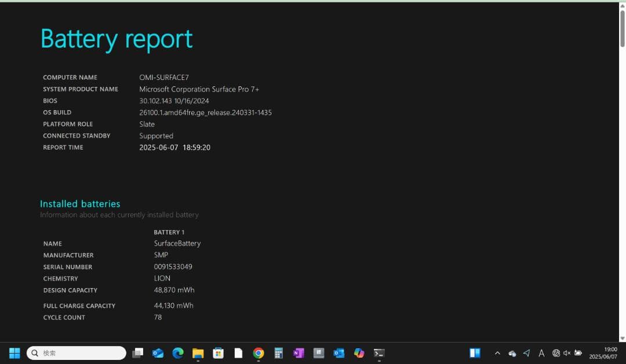Click manufacturer value 'SMP'
Image resolution: width=626 pixels, height=364 pixels.
(x=161, y=254)
